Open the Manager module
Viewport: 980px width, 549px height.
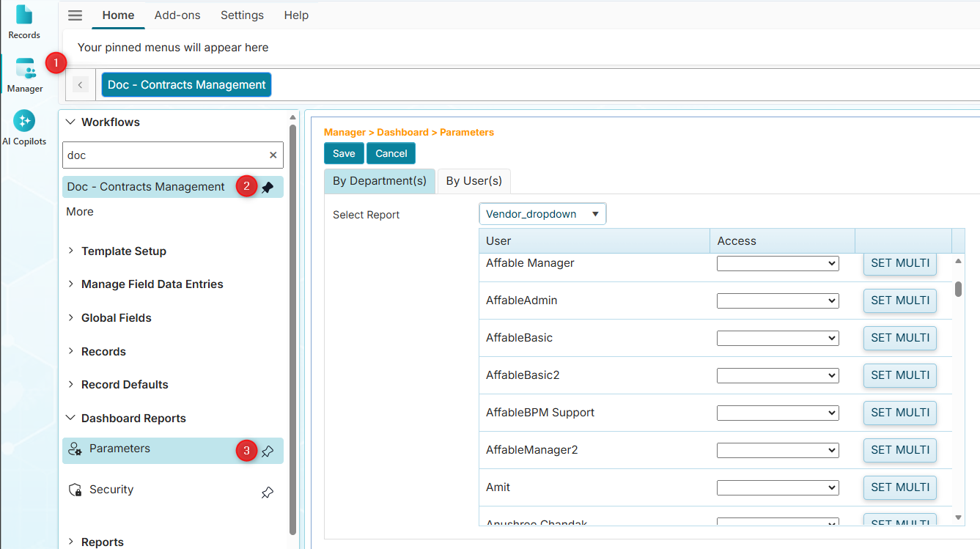[x=24, y=73]
